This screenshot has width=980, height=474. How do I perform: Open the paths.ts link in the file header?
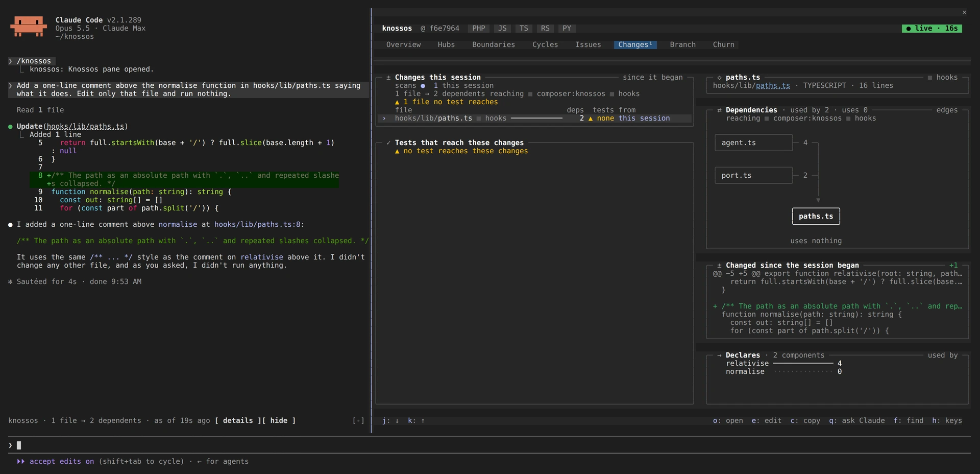773,86
